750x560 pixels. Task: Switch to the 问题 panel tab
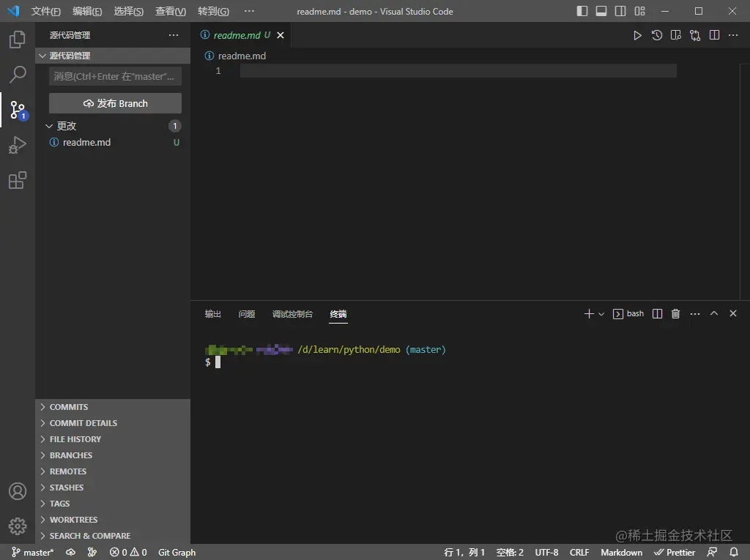(247, 314)
